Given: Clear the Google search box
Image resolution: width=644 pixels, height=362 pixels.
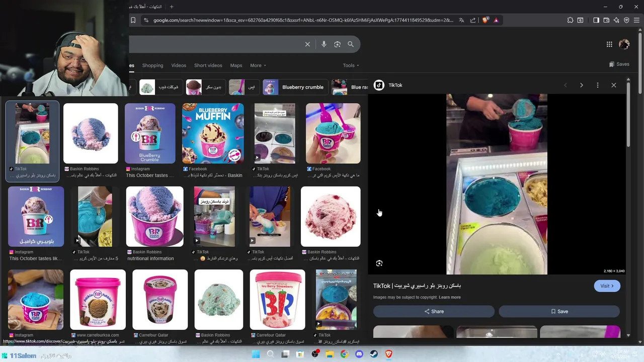Looking at the screenshot, I should (307, 44).
